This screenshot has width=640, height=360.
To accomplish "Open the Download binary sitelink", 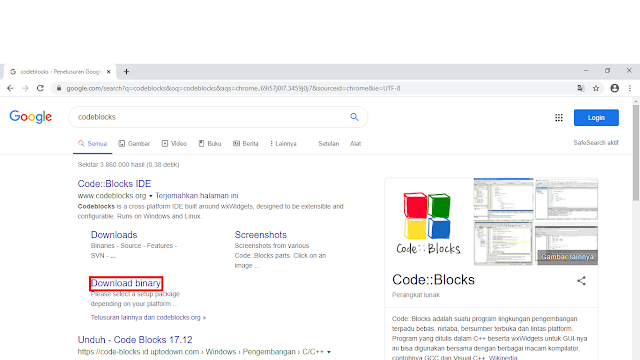I will click(126, 283).
